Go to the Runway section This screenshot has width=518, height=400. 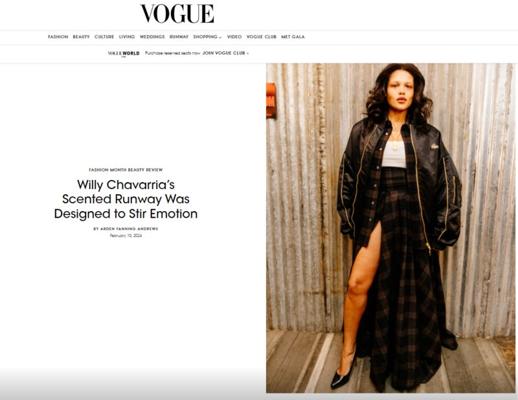179,37
